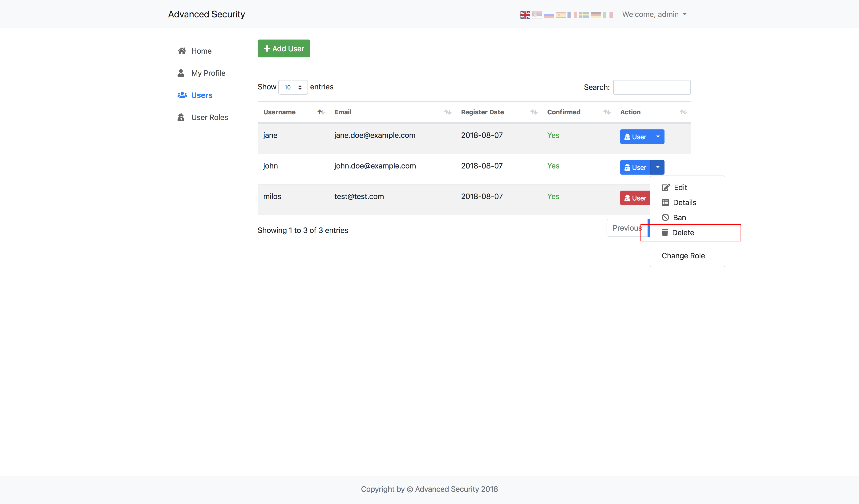Choose Delete from john's action menu
Image resolution: width=859 pixels, height=504 pixels.
(x=683, y=233)
